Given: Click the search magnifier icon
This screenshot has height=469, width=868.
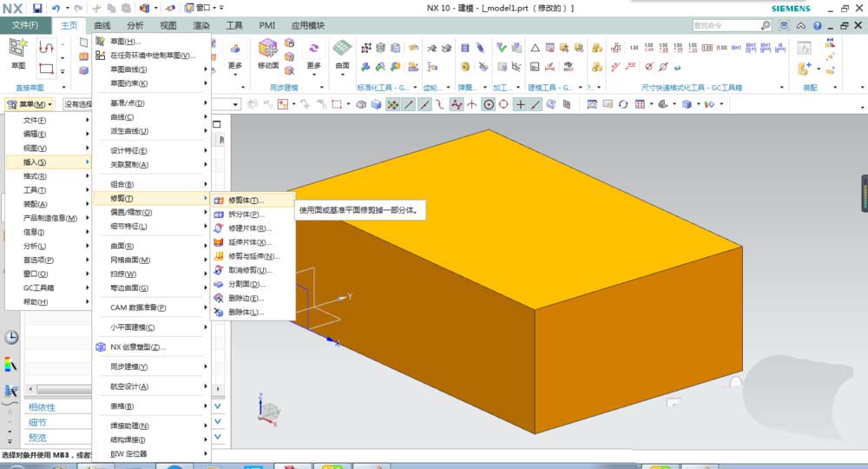Looking at the screenshot, I should [x=765, y=25].
